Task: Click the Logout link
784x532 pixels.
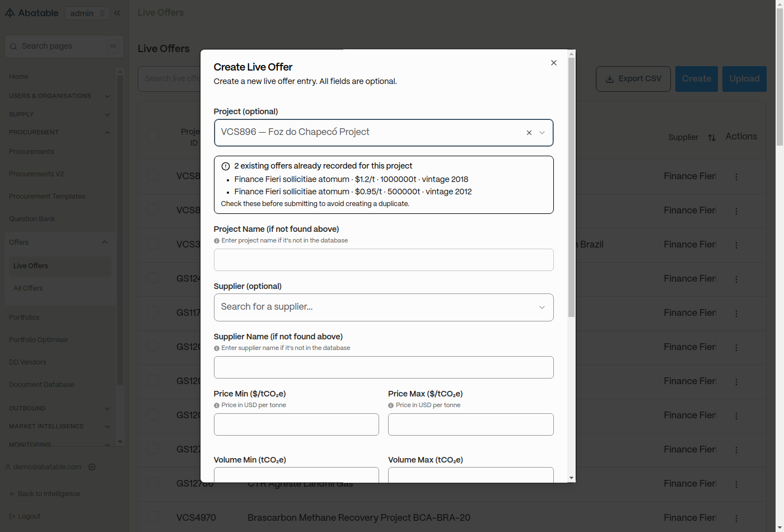Action: (x=25, y=516)
